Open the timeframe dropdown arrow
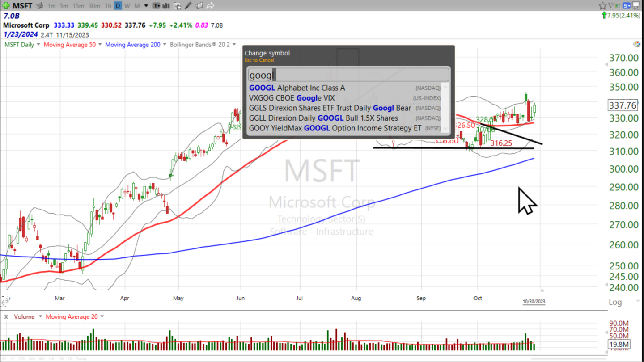644x362 pixels. pyautogui.click(x=146, y=6)
